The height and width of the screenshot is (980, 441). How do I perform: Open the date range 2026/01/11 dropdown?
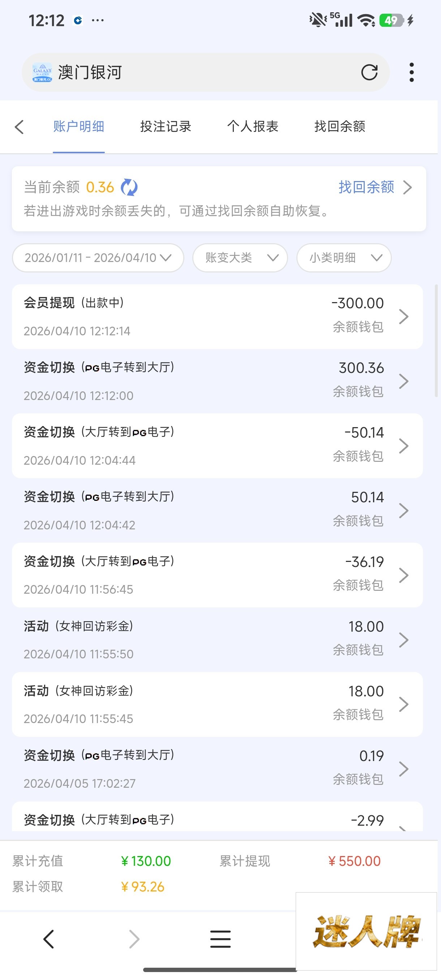98,258
